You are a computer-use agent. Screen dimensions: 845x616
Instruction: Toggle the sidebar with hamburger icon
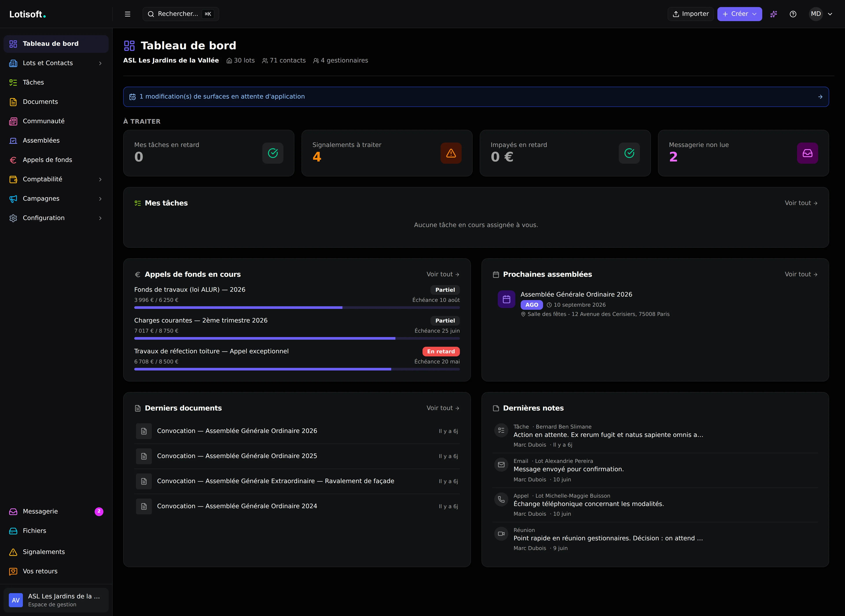pos(128,14)
